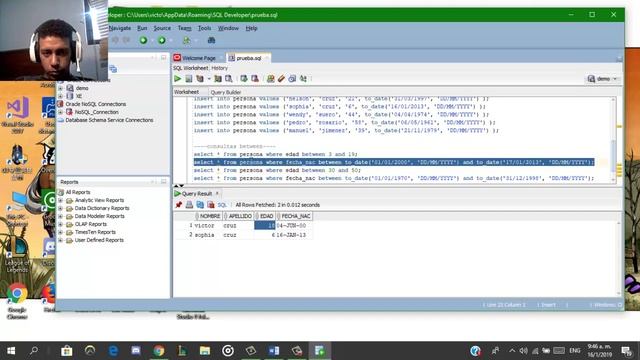
Task: Print the query result
Action: coord(189,205)
